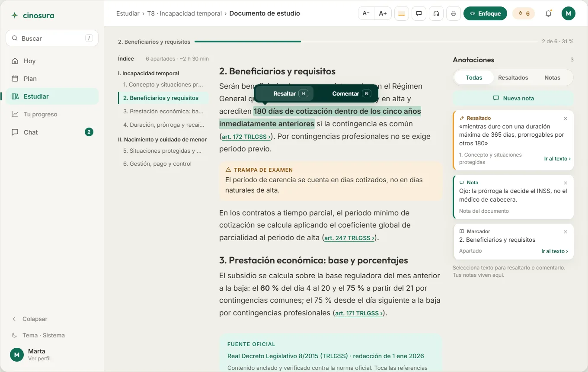Increase font size with A+ button
Screen dimensions: 588x372
click(x=383, y=13)
